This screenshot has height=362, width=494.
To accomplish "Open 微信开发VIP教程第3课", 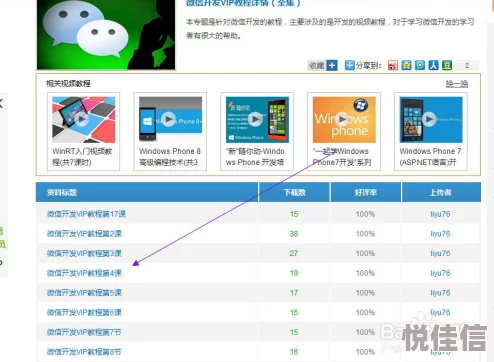I will [84, 253].
